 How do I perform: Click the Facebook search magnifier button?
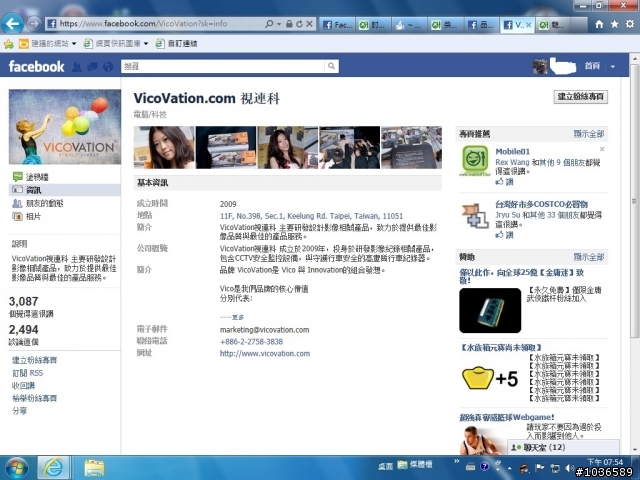[331, 66]
